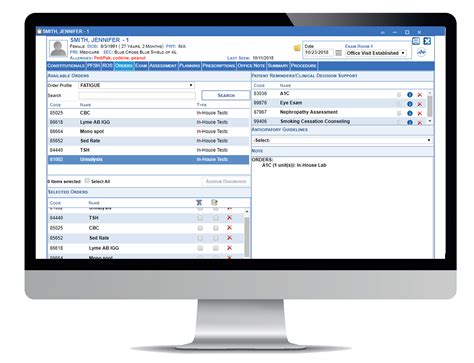Screen dimensions: 474x363
Task: Click the blue X close-chart icon
Action: click(x=427, y=41)
